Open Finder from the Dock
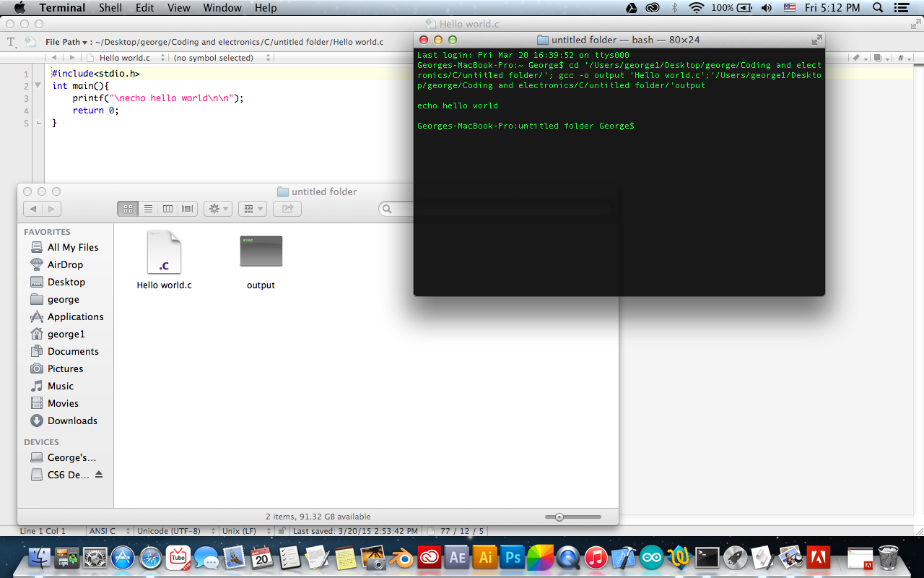The image size is (924, 578). [x=40, y=557]
